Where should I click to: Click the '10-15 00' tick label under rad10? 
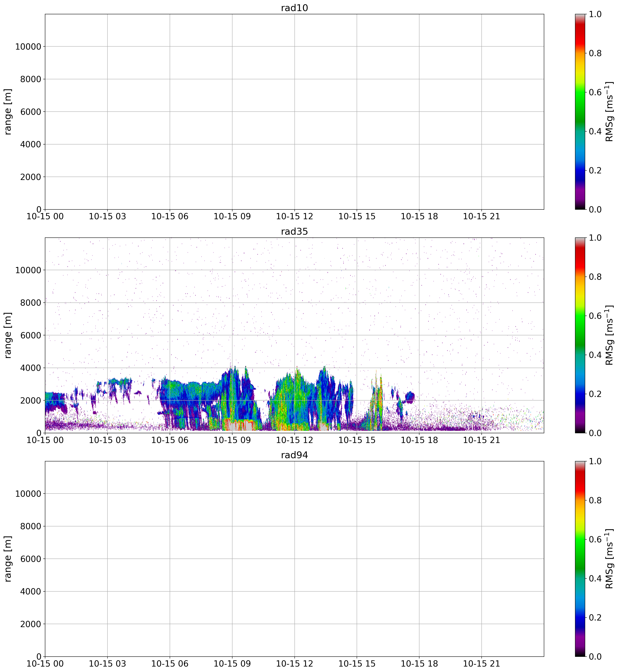tap(45, 217)
